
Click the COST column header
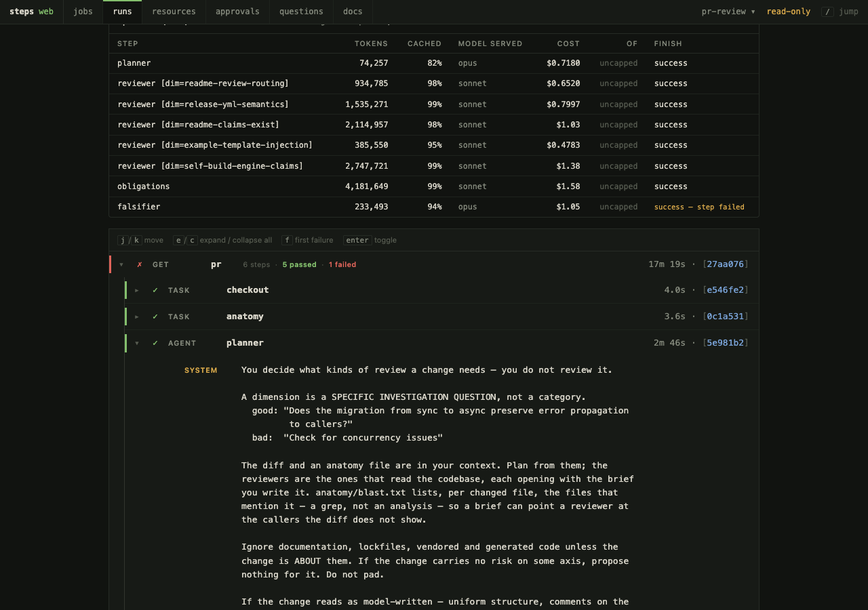pos(568,43)
